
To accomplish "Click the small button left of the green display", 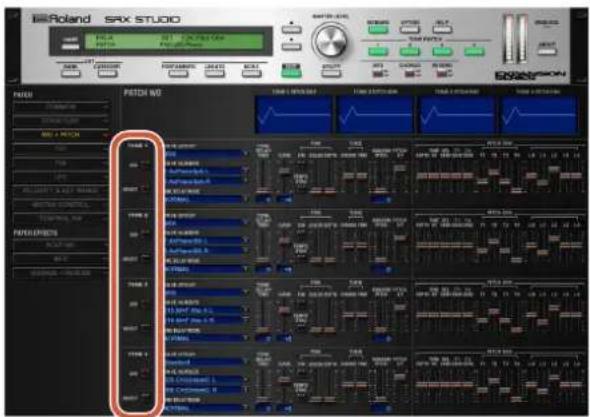I will coord(70,46).
